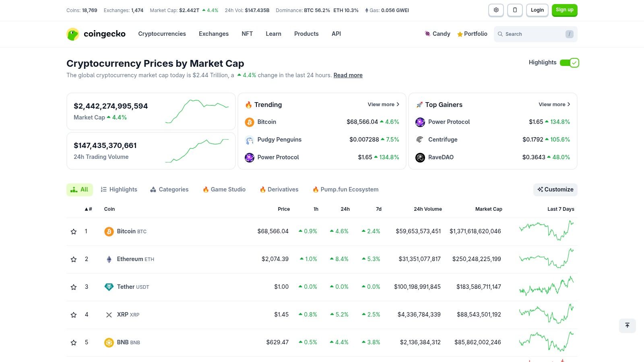Image resolution: width=644 pixels, height=362 pixels.
Task: Expand View more under Top Gainers
Action: pos(554,104)
